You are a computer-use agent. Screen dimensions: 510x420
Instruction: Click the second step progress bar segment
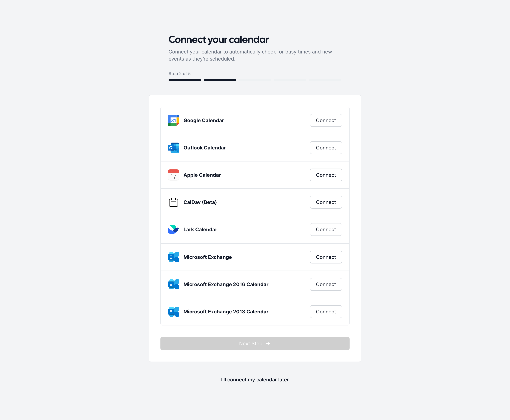pos(220,80)
